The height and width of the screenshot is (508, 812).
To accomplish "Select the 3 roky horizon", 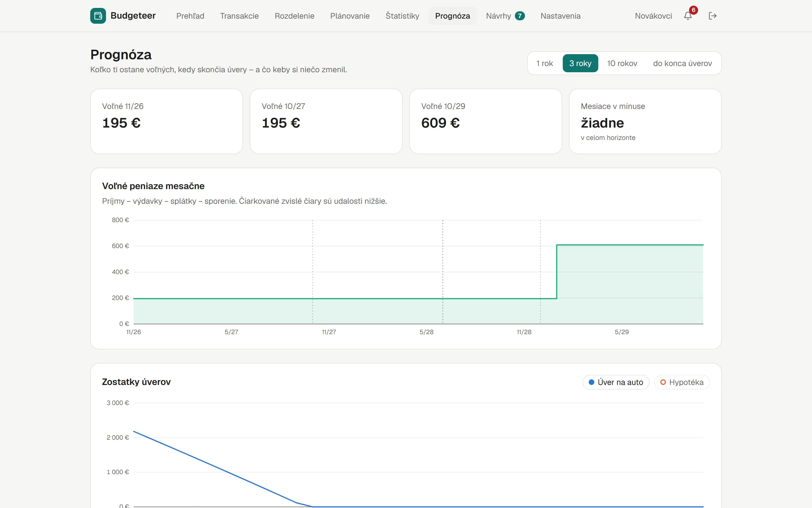I will (580, 63).
